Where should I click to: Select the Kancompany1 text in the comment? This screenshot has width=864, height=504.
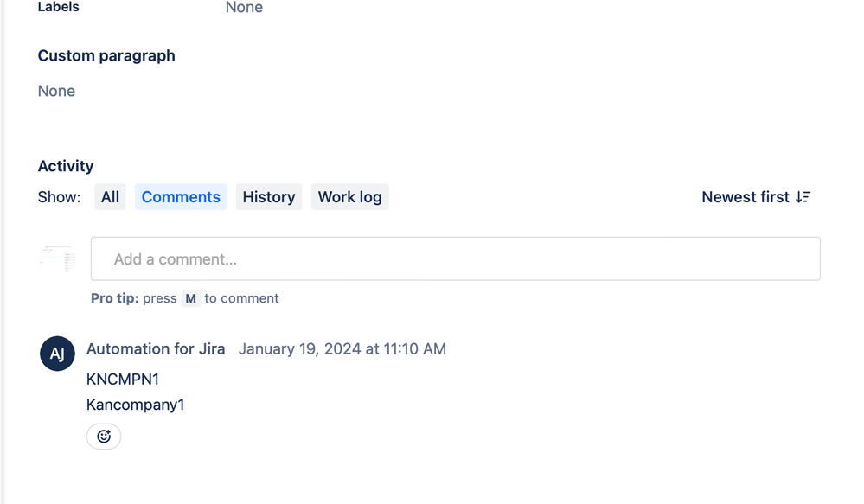pyautogui.click(x=135, y=405)
